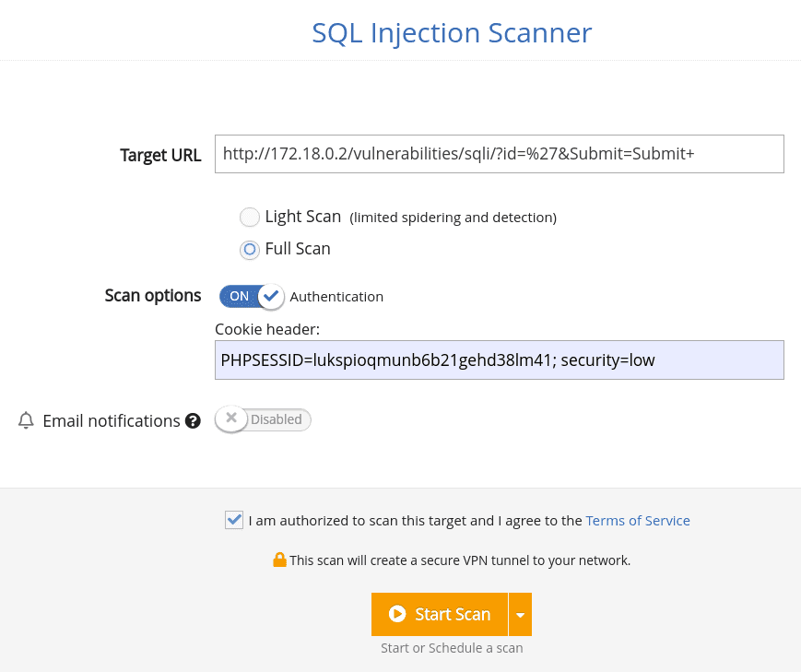Uncheck the authorization agreement checkbox

pos(233,519)
